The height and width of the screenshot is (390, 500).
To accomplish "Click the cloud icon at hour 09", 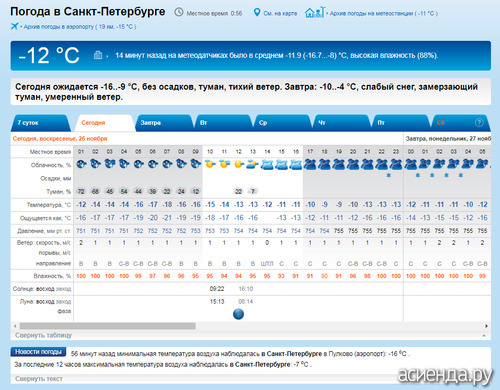I will point(196,164).
